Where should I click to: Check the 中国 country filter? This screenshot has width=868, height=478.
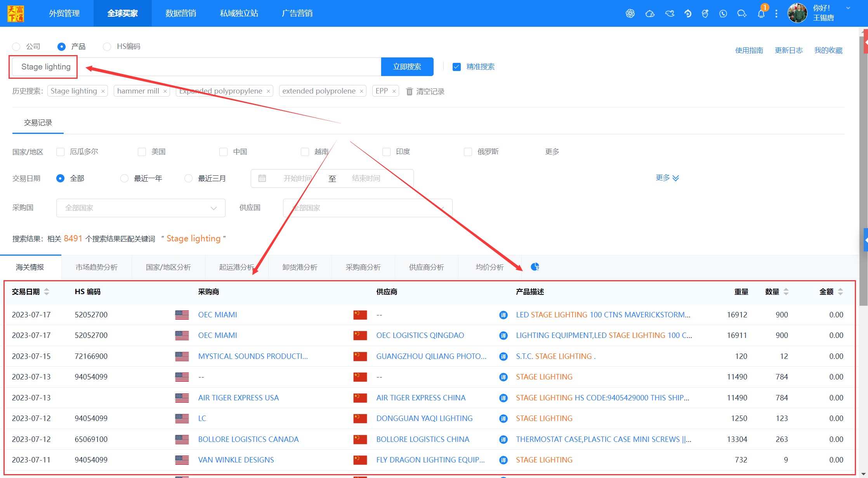coord(223,152)
